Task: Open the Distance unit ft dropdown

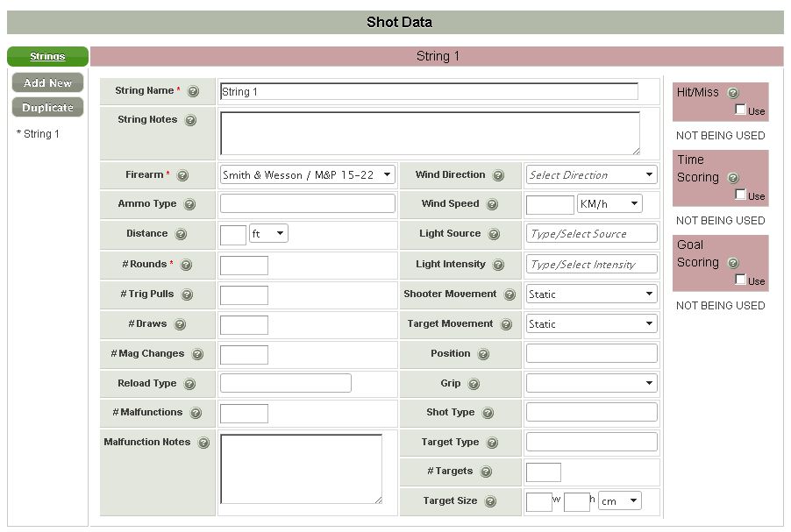Action: [x=268, y=234]
